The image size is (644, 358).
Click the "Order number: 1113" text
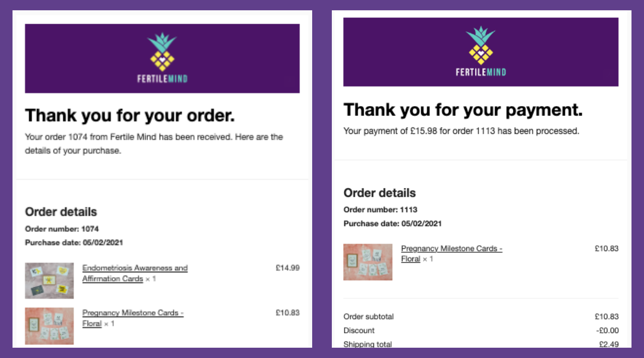pyautogui.click(x=380, y=209)
